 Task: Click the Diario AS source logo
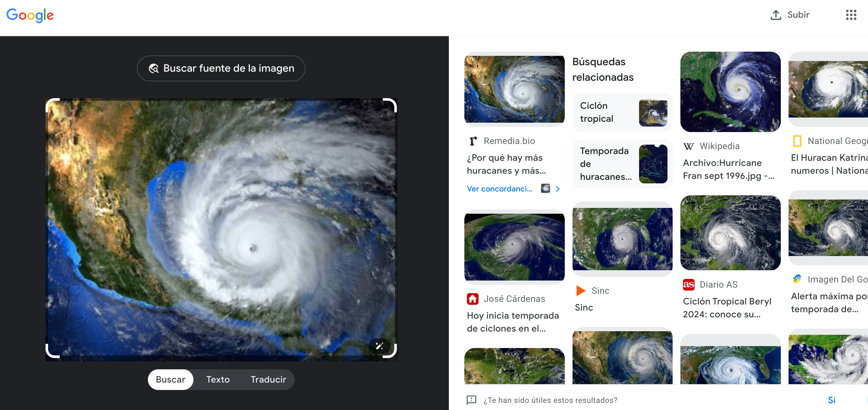688,285
